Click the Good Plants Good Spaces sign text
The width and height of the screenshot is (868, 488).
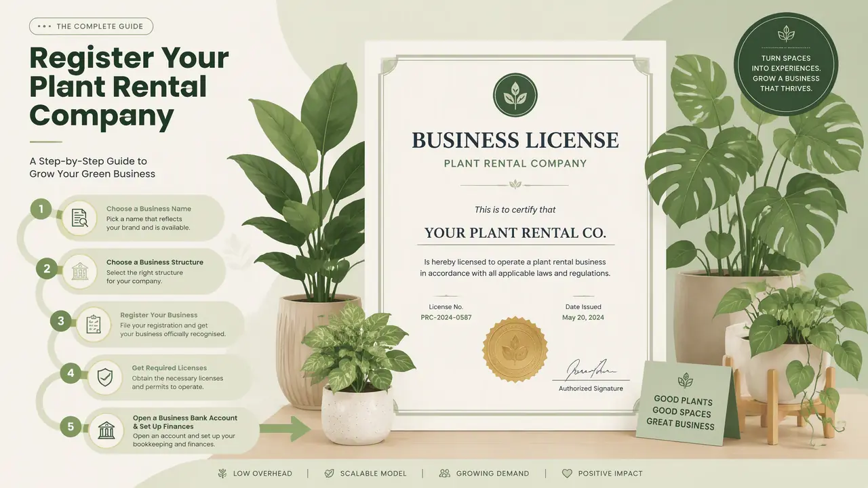680,412
